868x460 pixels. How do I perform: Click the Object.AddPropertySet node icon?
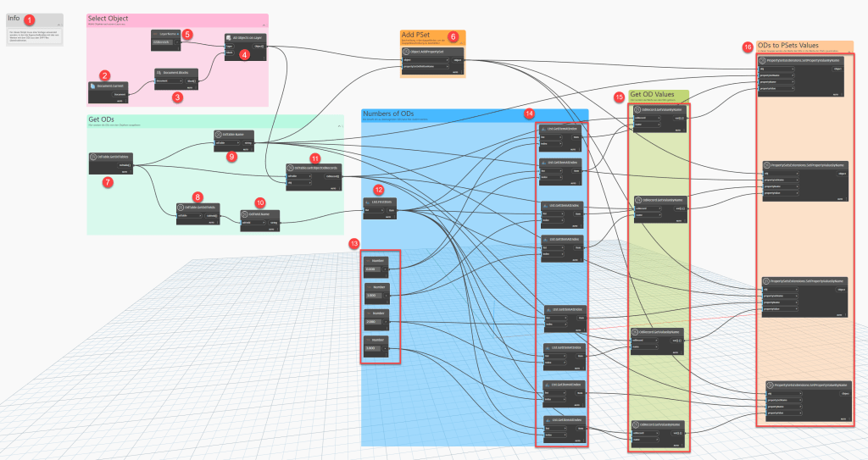point(406,52)
